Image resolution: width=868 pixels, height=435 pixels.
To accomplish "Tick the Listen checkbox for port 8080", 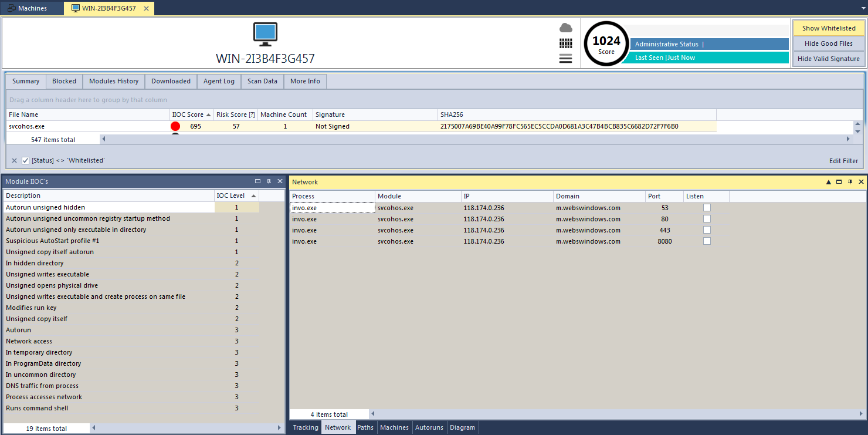I will (707, 241).
